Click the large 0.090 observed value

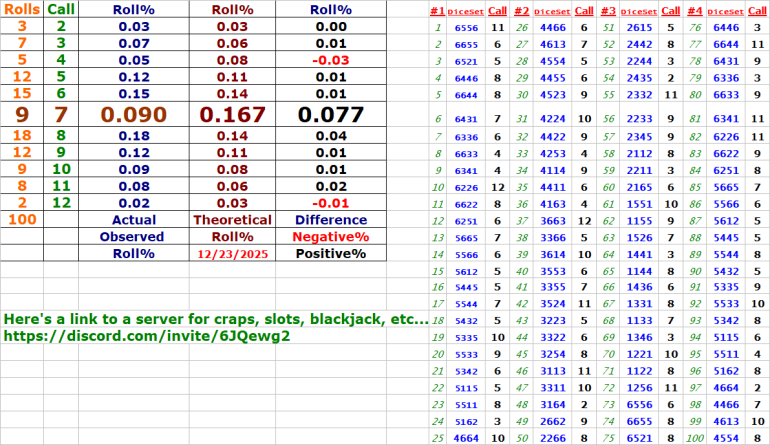click(x=134, y=114)
